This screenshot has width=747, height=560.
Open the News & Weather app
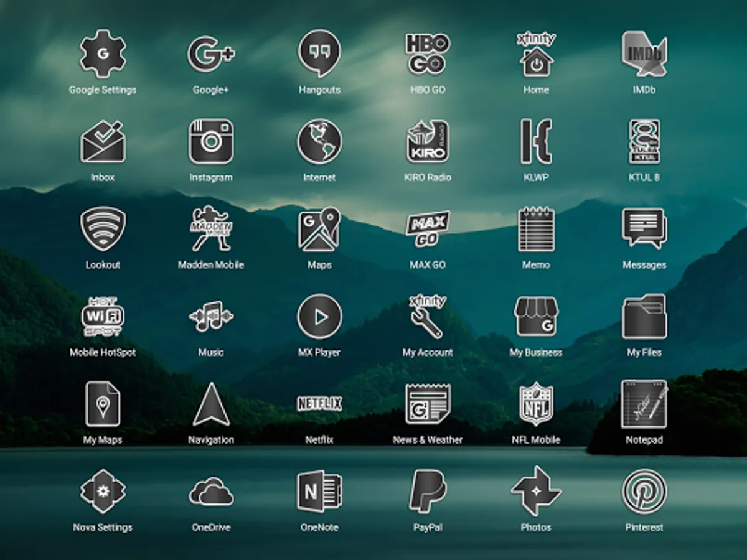(x=428, y=404)
